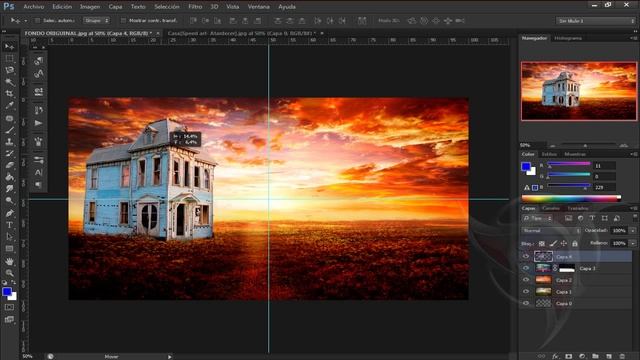Select the Path Selection arrow tool
640x360 pixels.
click(9, 237)
